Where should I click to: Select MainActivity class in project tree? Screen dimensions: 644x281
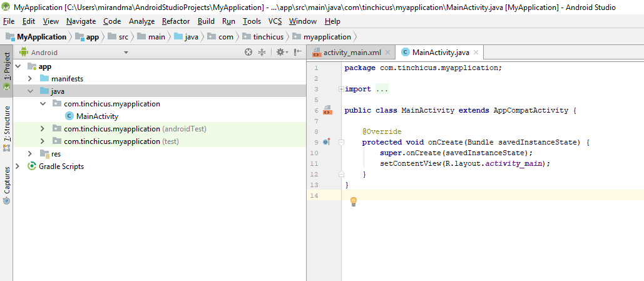point(97,116)
